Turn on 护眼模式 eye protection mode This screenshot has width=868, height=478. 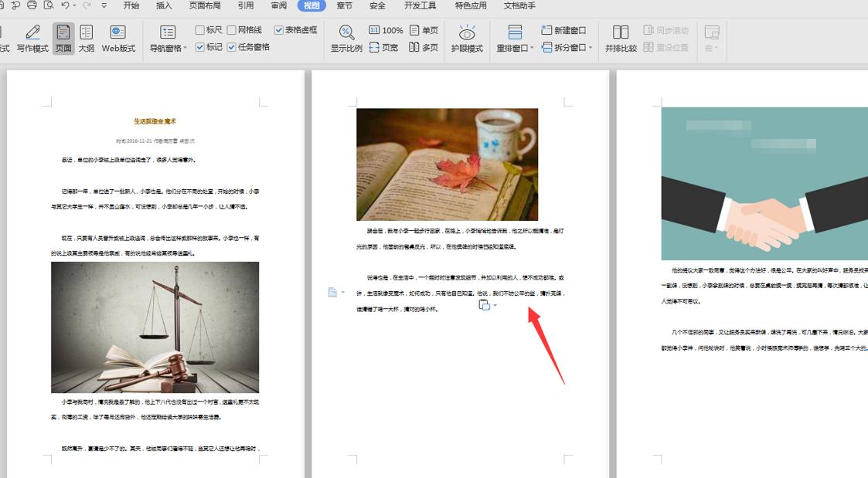pos(467,38)
